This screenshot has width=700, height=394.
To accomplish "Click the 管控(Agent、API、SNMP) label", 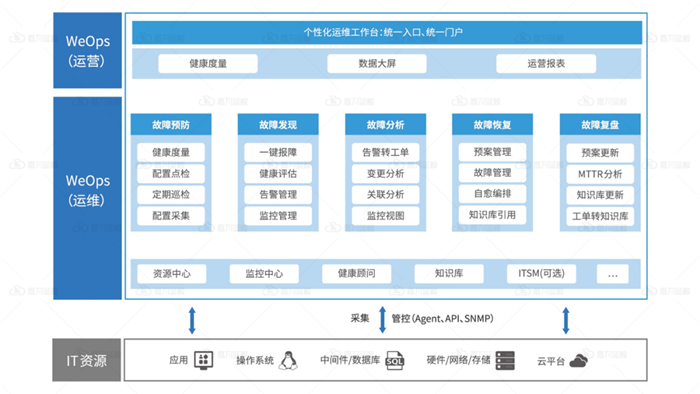I will [442, 319].
